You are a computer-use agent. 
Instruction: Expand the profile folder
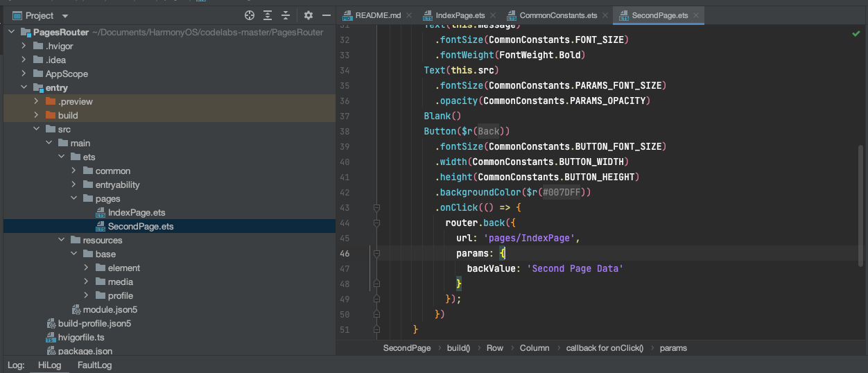(x=87, y=295)
